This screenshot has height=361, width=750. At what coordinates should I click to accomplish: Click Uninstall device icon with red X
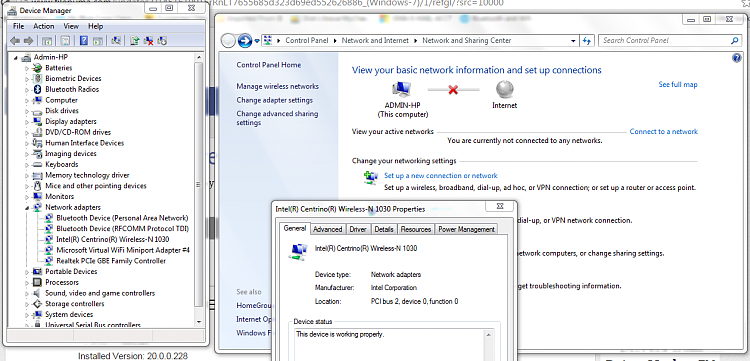point(148,41)
